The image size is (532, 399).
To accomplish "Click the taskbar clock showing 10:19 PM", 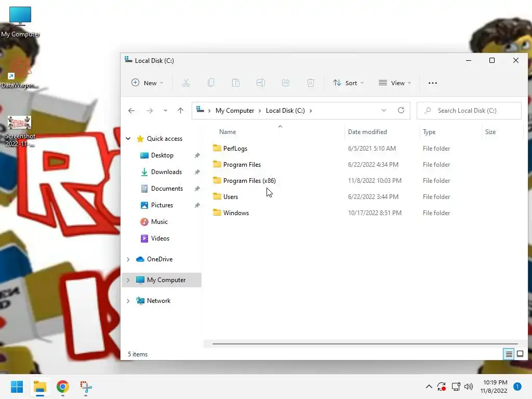I will 494,387.
